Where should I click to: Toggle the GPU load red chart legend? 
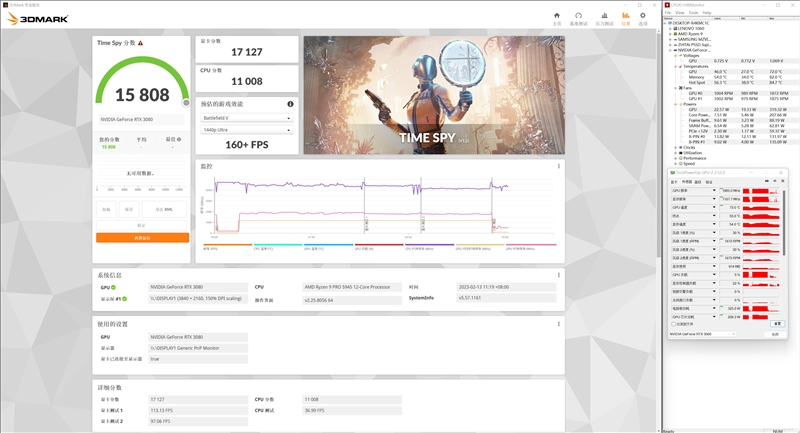379,247
